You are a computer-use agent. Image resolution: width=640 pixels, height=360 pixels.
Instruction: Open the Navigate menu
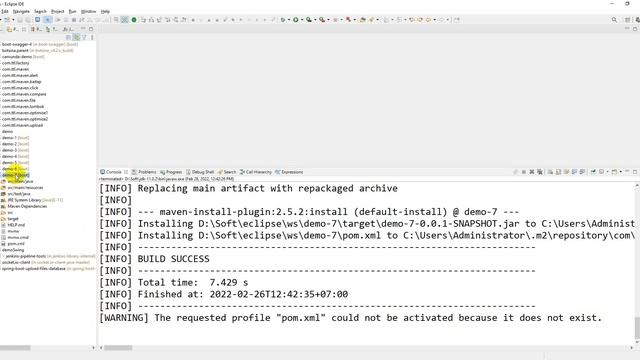[x=21, y=11]
